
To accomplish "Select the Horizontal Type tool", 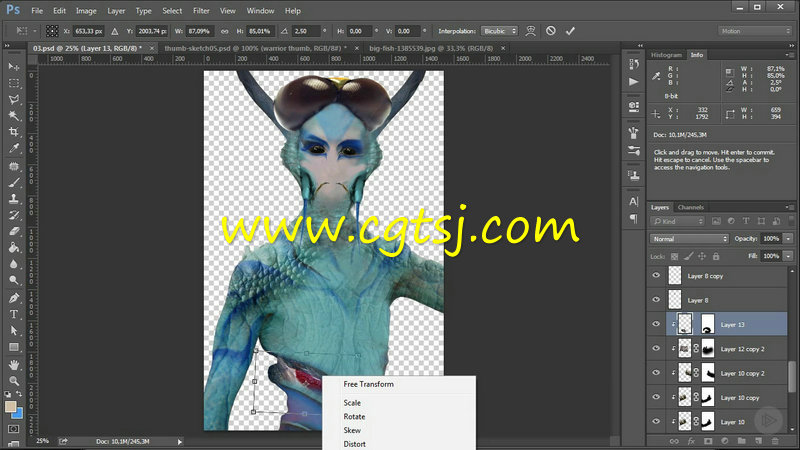I will point(14,314).
